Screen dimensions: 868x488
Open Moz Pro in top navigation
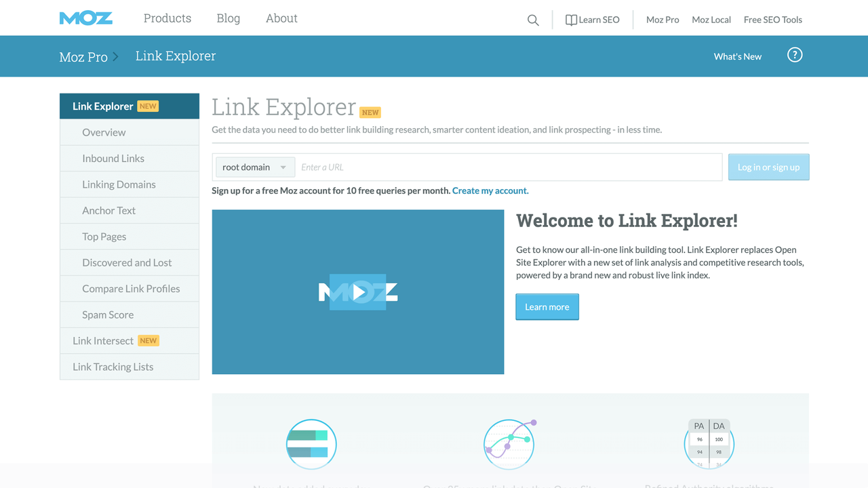click(x=663, y=20)
